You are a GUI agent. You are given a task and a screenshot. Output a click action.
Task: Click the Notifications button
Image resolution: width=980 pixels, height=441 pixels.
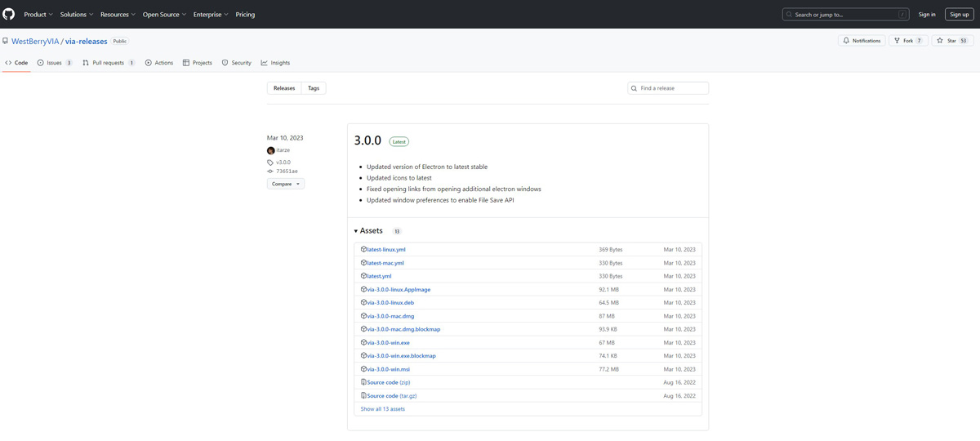tap(862, 40)
